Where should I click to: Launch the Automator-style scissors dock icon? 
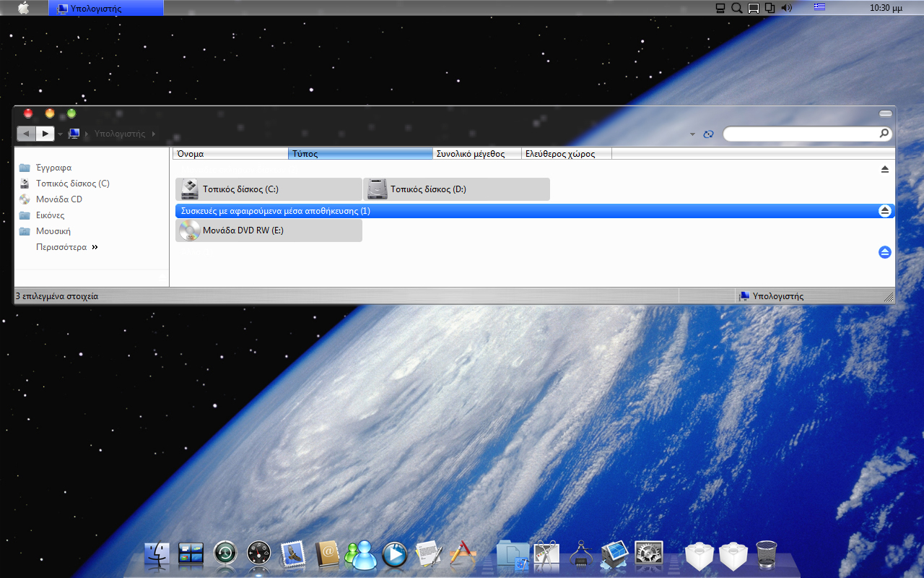point(546,554)
